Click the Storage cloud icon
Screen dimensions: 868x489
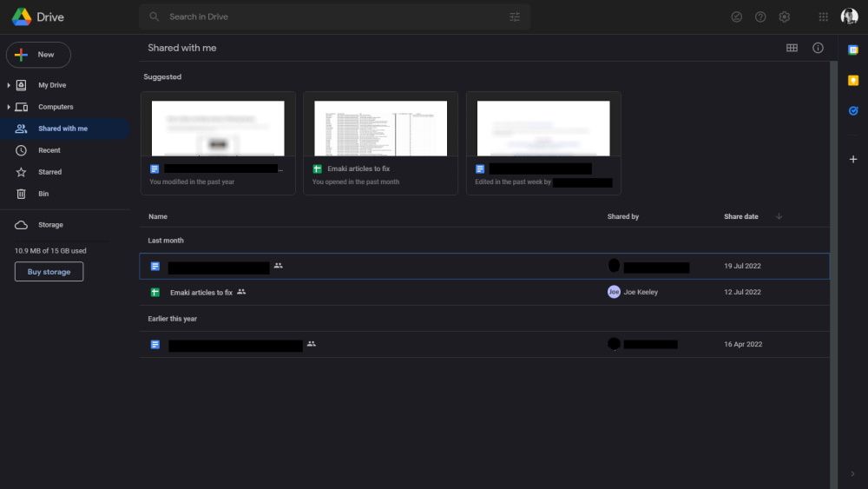pyautogui.click(x=21, y=225)
